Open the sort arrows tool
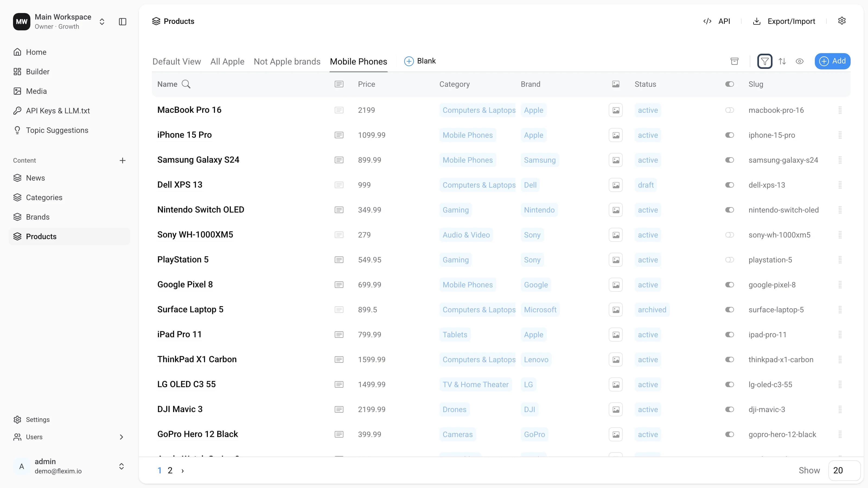868x488 pixels. (782, 61)
